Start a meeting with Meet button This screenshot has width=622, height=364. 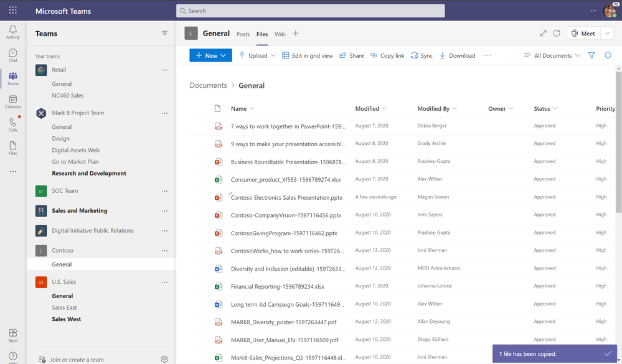coord(583,34)
